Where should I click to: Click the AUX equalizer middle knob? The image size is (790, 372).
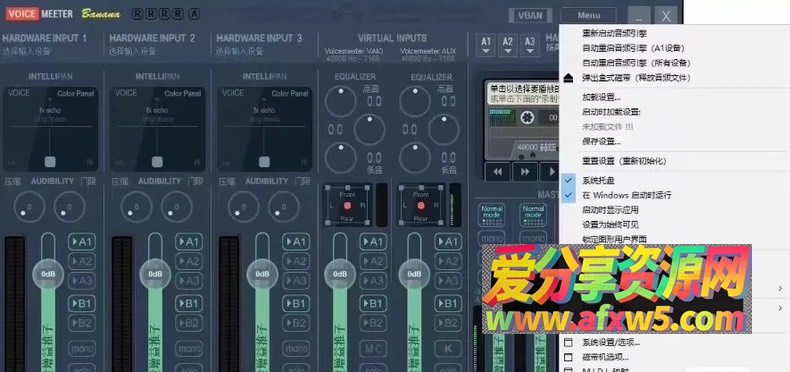click(444, 130)
